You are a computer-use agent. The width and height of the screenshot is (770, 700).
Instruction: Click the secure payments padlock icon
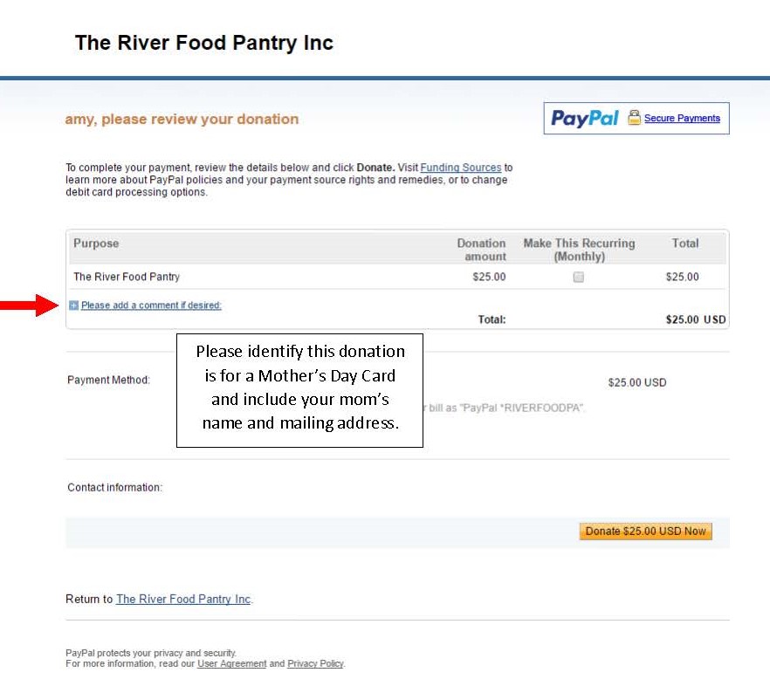634,118
